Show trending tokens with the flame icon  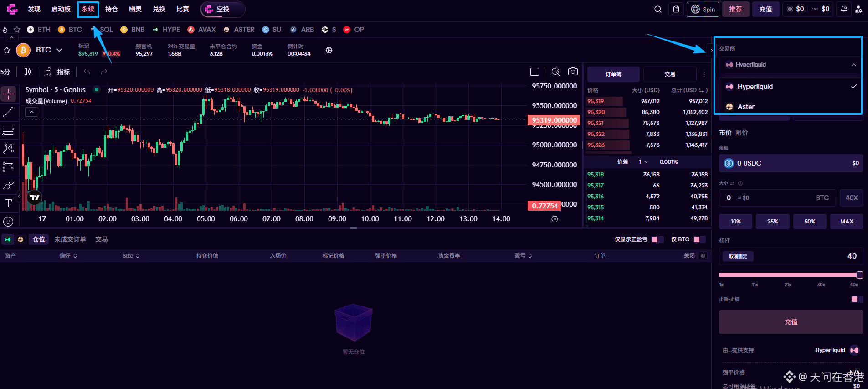5,30
